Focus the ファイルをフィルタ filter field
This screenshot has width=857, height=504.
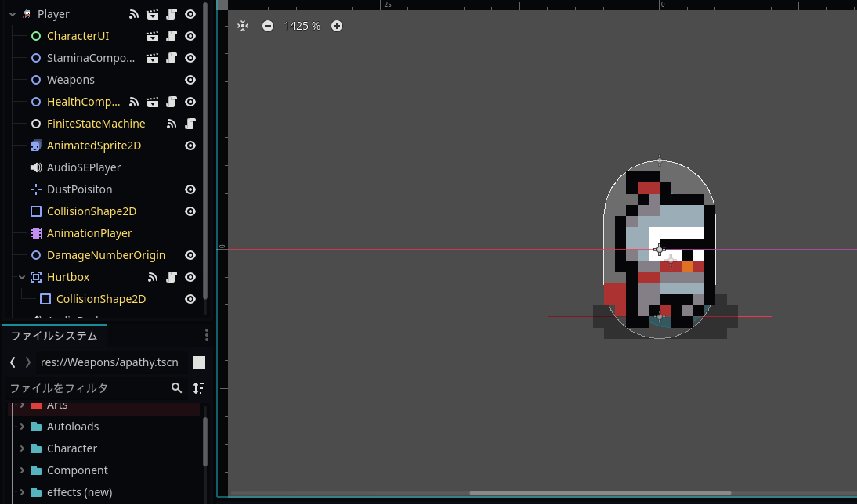click(88, 387)
